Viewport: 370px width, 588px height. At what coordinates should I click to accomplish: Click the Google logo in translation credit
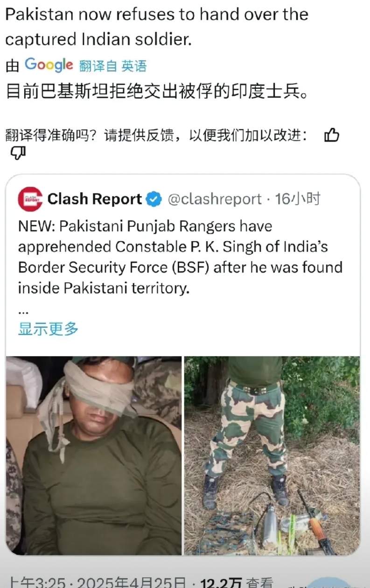click(49, 65)
